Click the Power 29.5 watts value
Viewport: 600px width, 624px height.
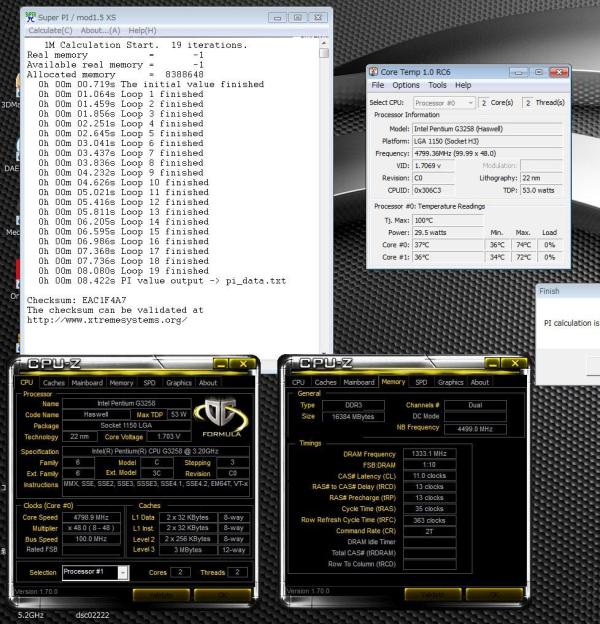pyautogui.click(x=448, y=232)
